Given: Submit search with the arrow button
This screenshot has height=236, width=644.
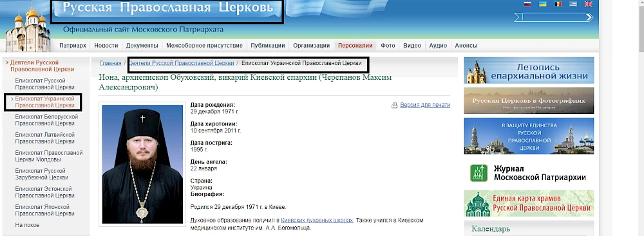Looking at the screenshot, I should 590,17.
